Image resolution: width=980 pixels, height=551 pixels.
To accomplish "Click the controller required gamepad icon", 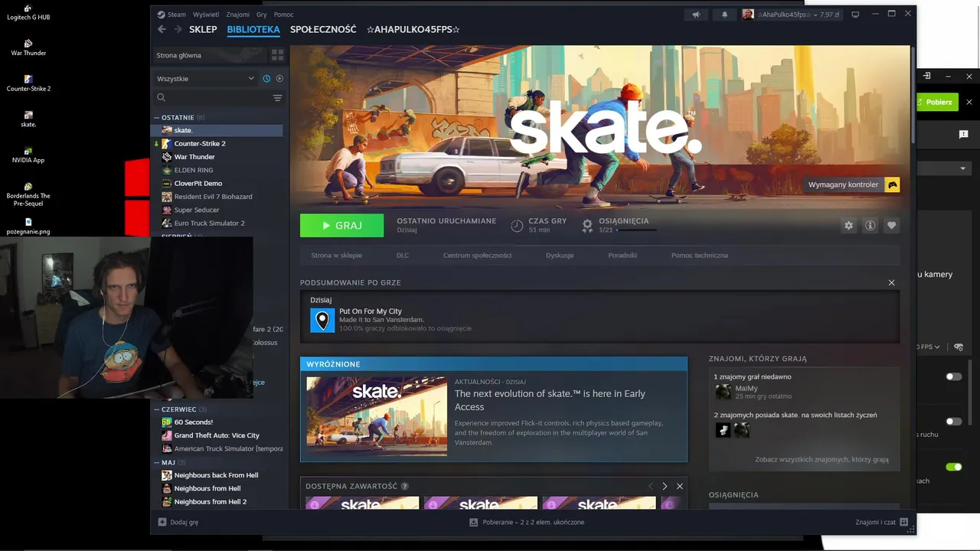I will [892, 184].
